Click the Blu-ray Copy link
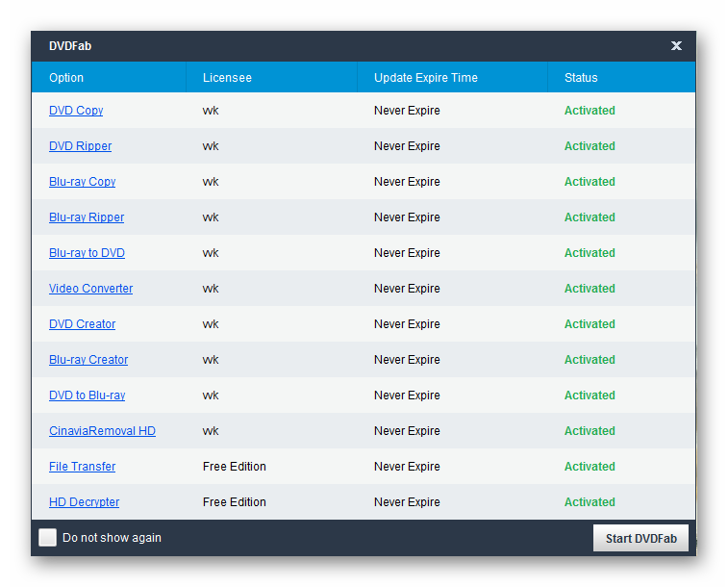The width and height of the screenshot is (728, 587). coord(82,182)
